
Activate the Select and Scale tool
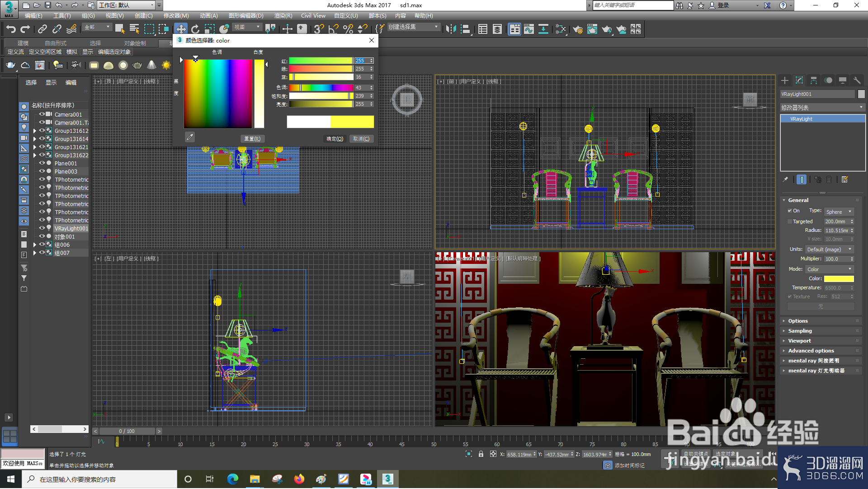(x=209, y=29)
